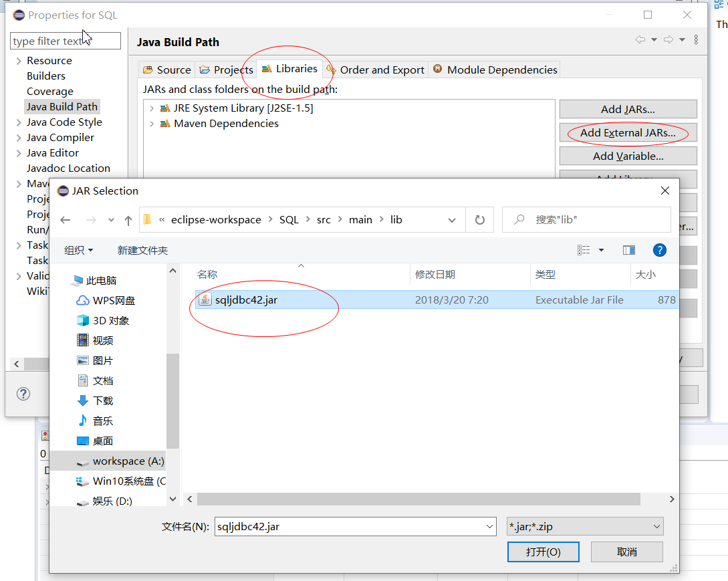Click the Help question-mark icon in JAR Selection
This screenshot has height=581, width=728.
(659, 249)
